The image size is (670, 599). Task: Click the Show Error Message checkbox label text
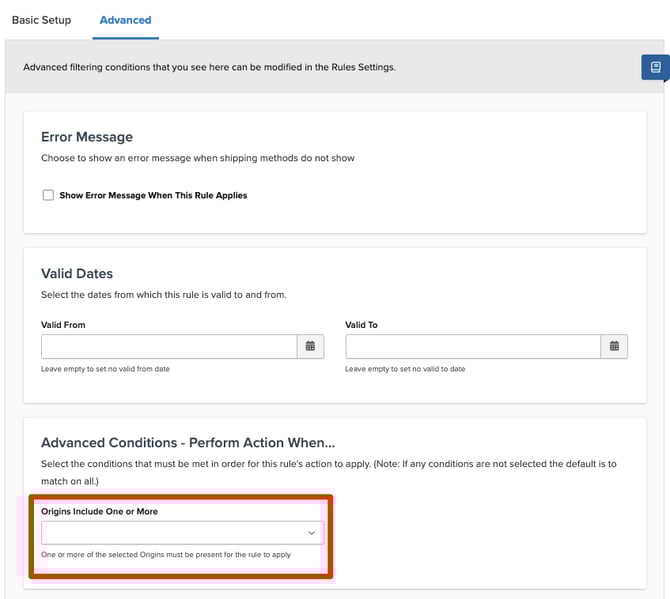[x=153, y=195]
